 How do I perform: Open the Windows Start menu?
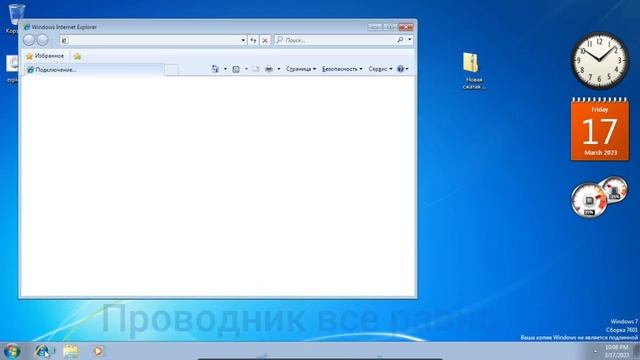pyautogui.click(x=12, y=351)
